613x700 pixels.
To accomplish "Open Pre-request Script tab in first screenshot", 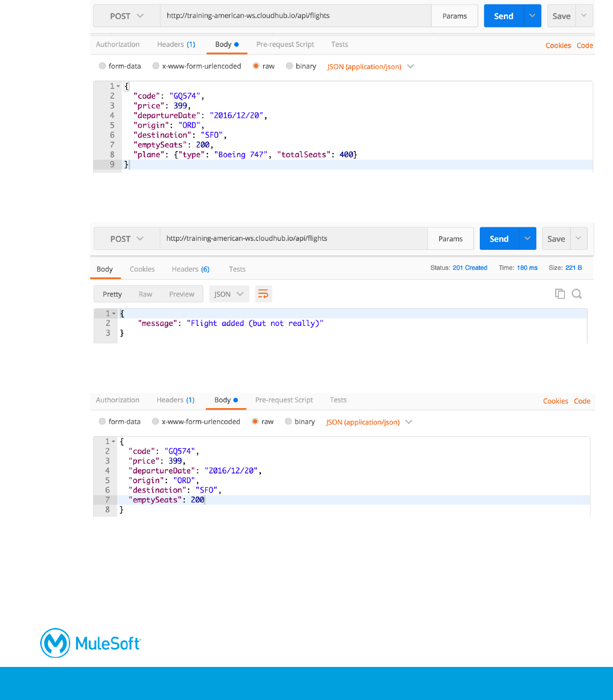I will (x=285, y=44).
